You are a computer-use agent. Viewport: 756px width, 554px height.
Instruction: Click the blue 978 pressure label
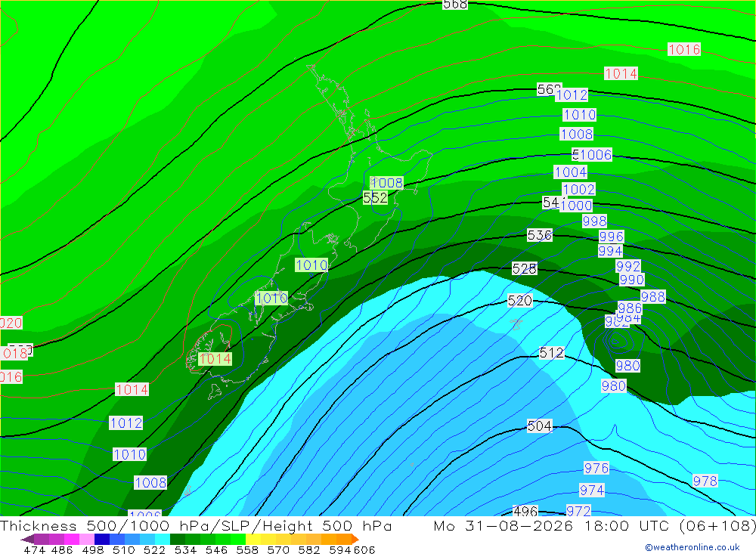coord(705,481)
